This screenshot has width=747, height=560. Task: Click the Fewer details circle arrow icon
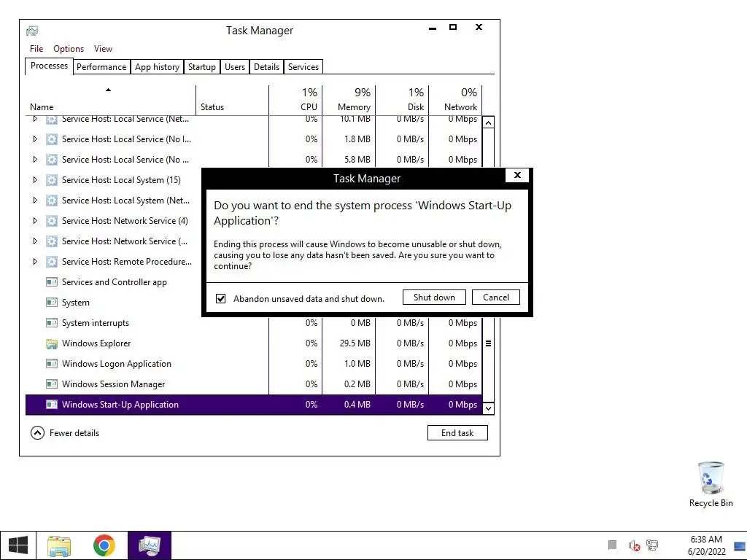pos(37,433)
